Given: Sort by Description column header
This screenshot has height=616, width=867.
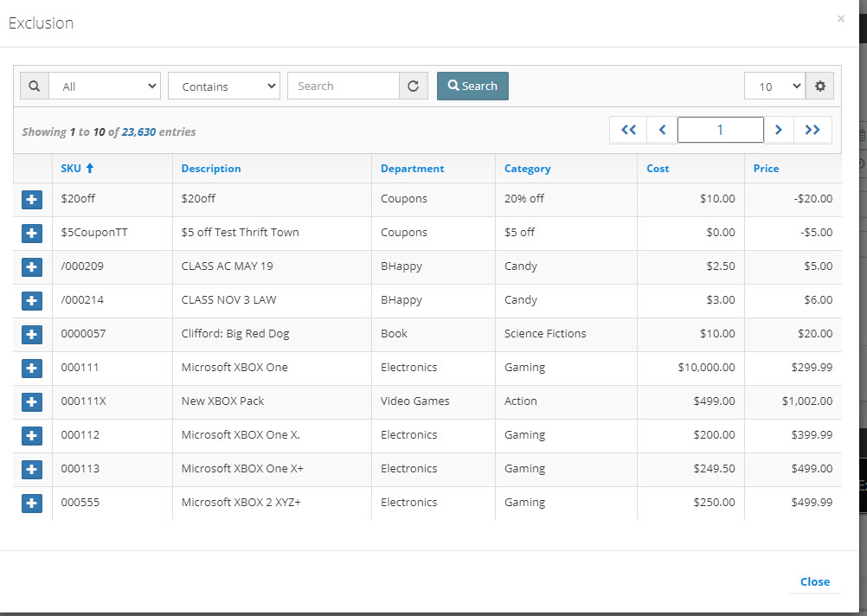Looking at the screenshot, I should point(211,169).
